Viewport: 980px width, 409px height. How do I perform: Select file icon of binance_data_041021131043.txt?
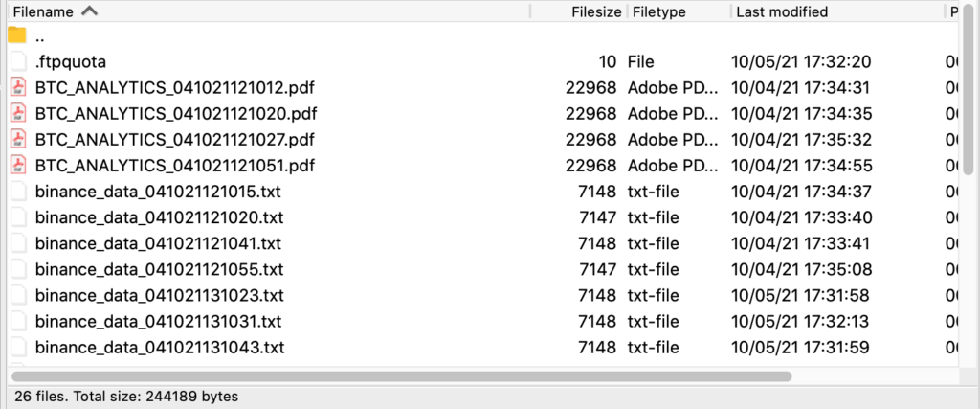[x=19, y=347]
